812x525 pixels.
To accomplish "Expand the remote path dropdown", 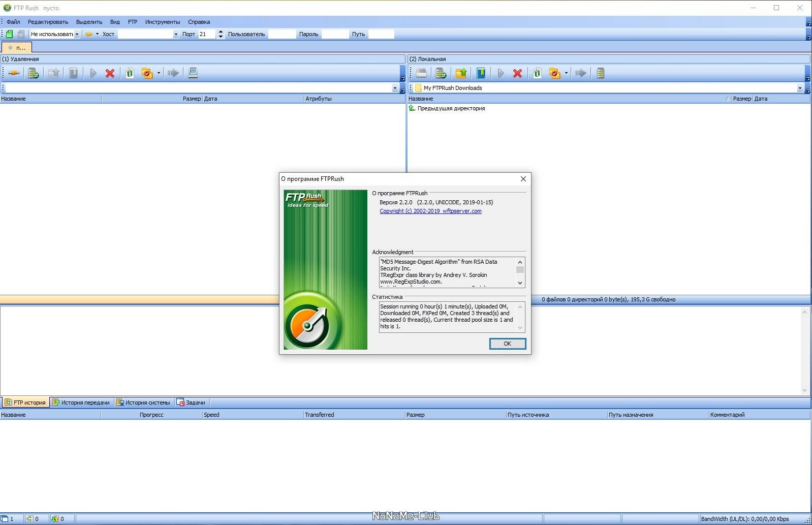I will click(x=395, y=88).
